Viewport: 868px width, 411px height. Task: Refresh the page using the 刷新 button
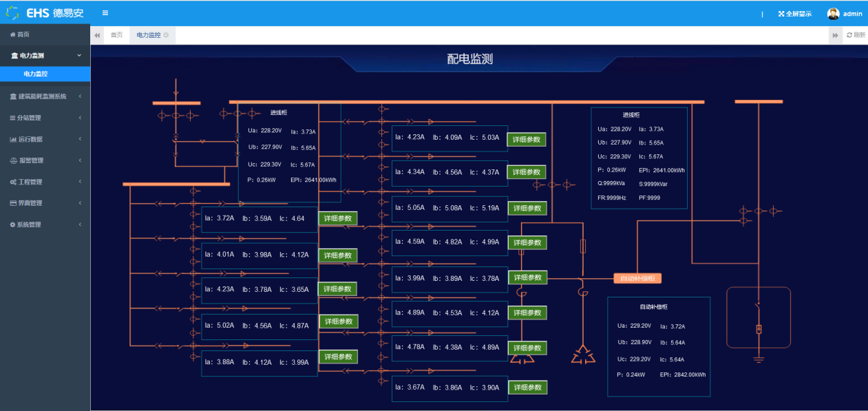tap(856, 35)
